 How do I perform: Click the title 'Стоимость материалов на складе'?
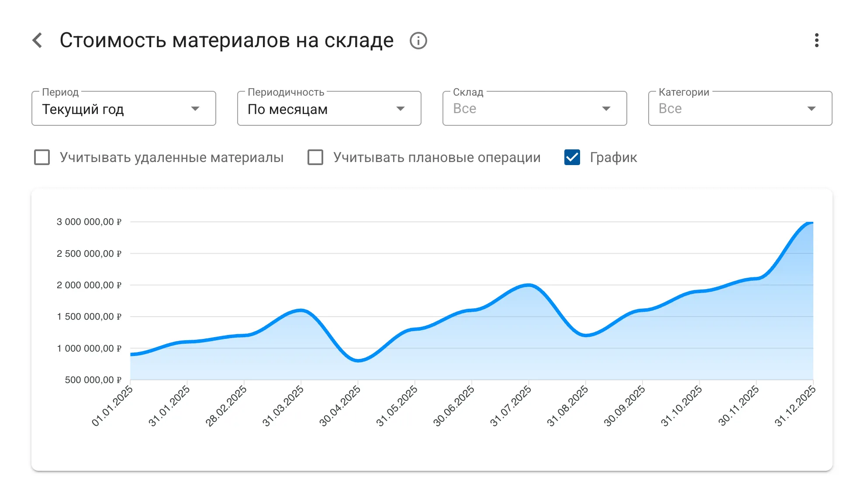point(226,40)
